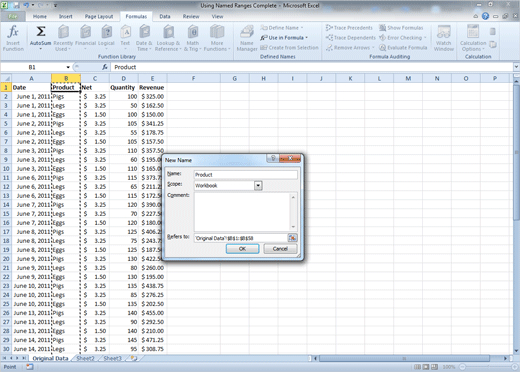Switch to the Page Layout tab
Image resolution: width=520 pixels, height=372 pixels.
pos(99,16)
